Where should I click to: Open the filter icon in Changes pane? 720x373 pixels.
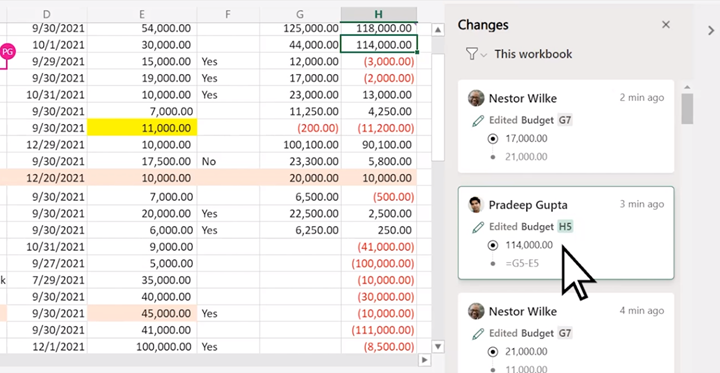click(472, 54)
